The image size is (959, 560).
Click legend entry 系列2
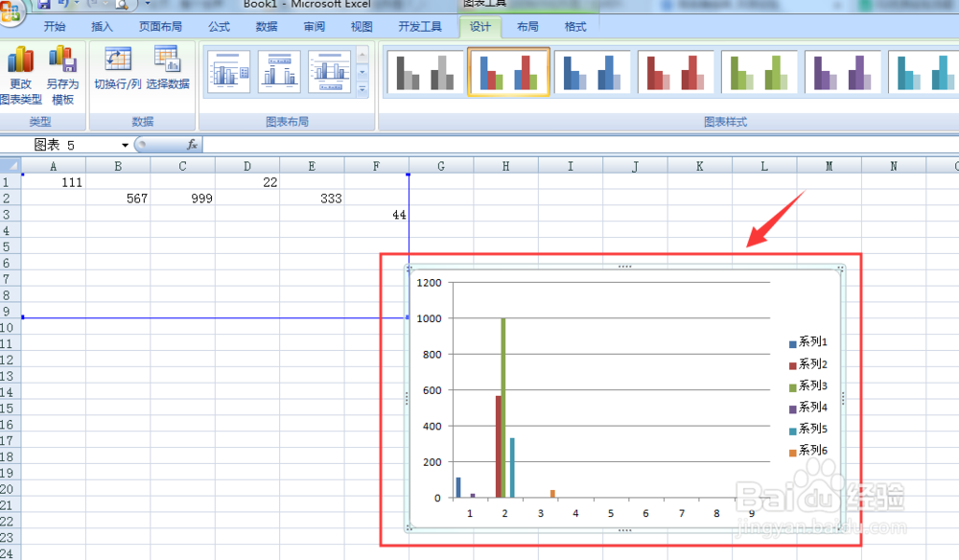807,363
